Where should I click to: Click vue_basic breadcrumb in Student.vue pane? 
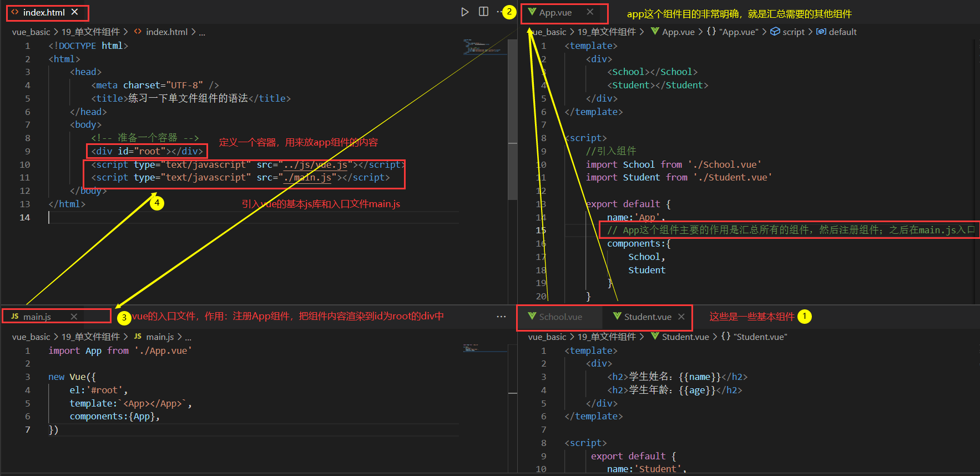click(547, 337)
